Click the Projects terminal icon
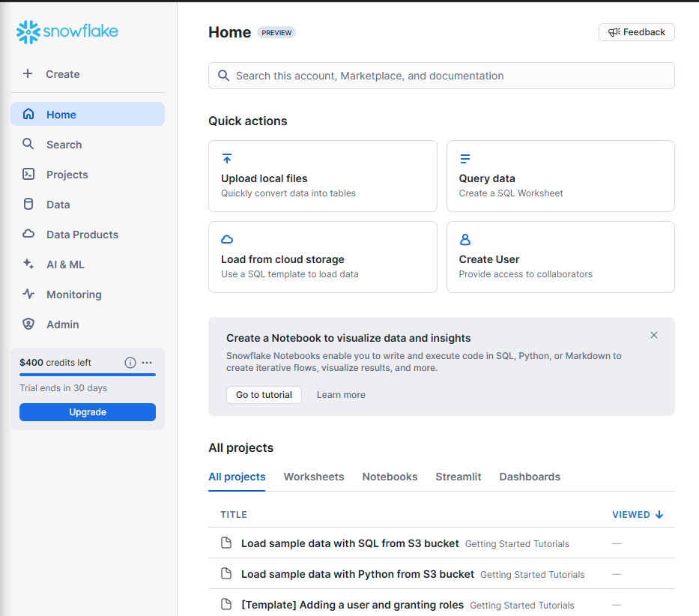The height and width of the screenshot is (616, 699). pos(28,174)
